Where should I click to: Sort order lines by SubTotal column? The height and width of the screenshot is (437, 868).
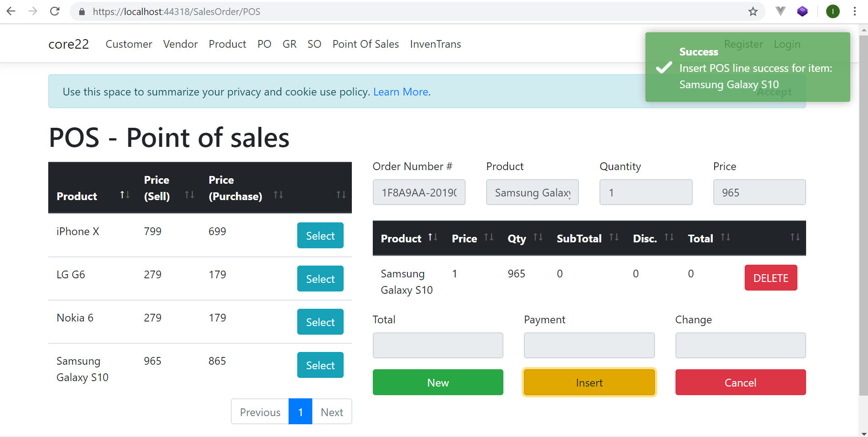[587, 238]
